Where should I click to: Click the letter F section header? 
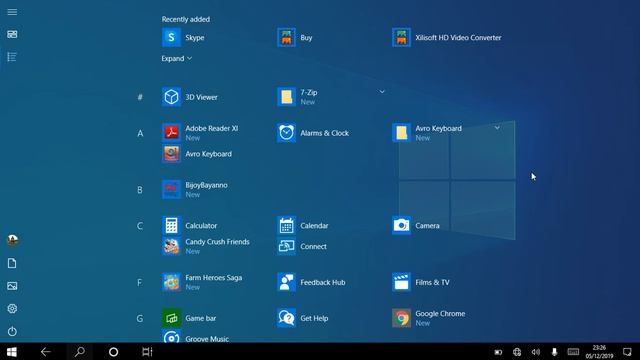click(x=140, y=282)
